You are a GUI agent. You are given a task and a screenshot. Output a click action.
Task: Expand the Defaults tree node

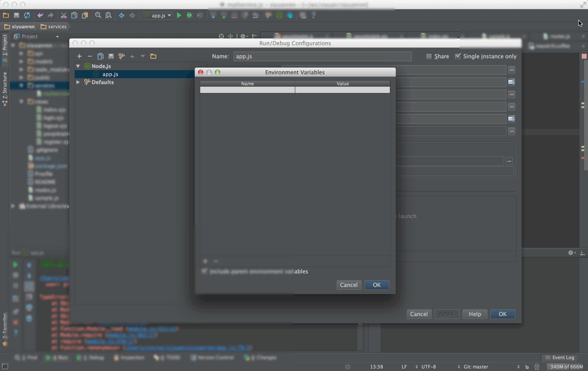pos(78,82)
